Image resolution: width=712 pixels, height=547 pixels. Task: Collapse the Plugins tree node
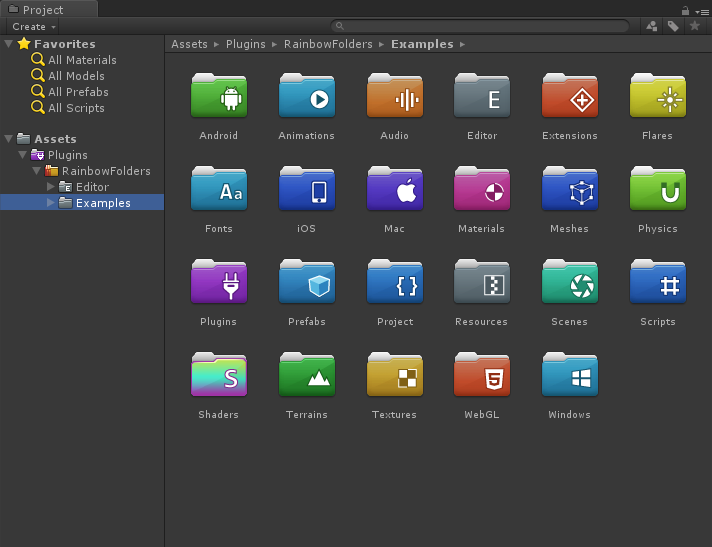22,155
